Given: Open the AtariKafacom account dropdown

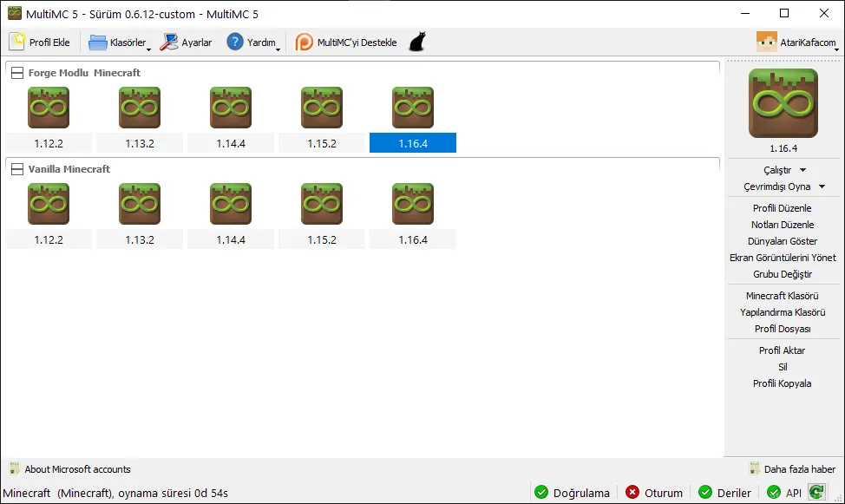Looking at the screenshot, I should coord(797,42).
